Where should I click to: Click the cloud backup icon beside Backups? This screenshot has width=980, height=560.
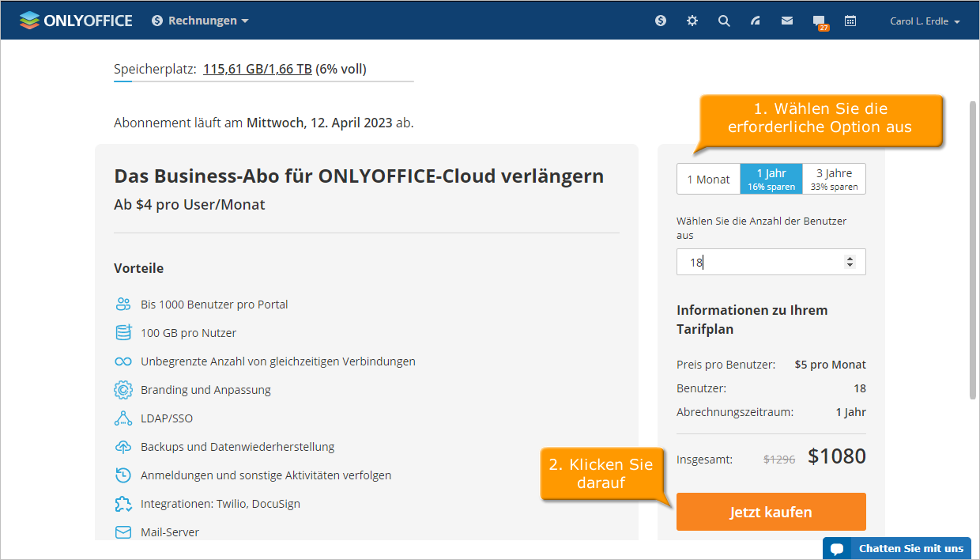point(122,447)
